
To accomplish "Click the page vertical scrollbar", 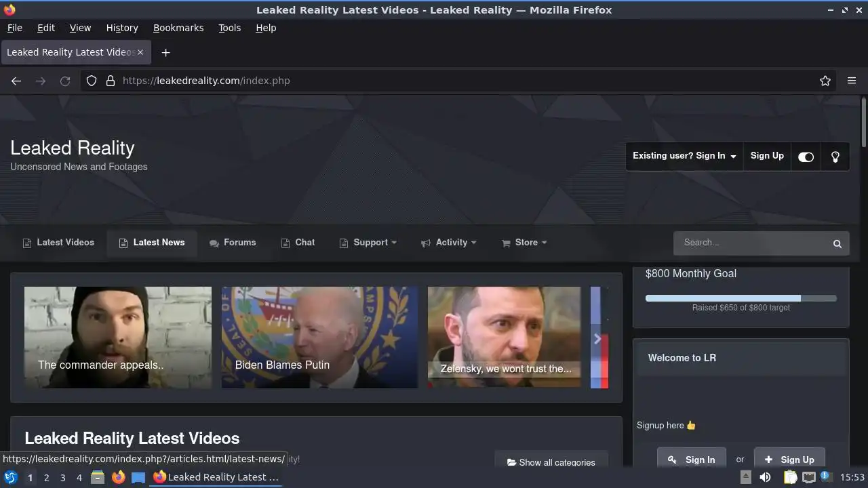I will coord(863,123).
